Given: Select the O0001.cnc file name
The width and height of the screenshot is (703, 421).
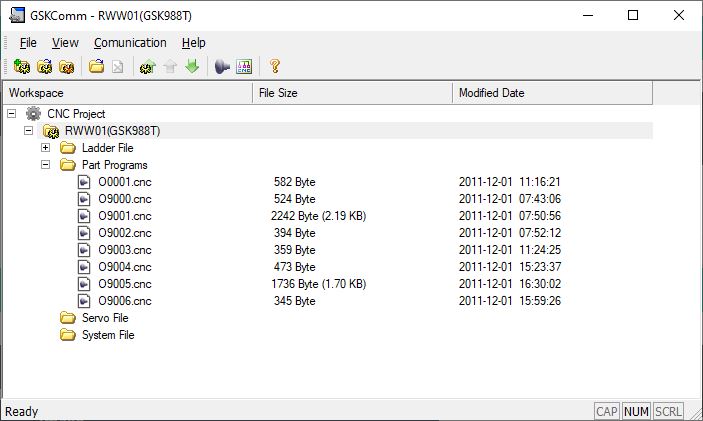Looking at the screenshot, I should point(125,182).
